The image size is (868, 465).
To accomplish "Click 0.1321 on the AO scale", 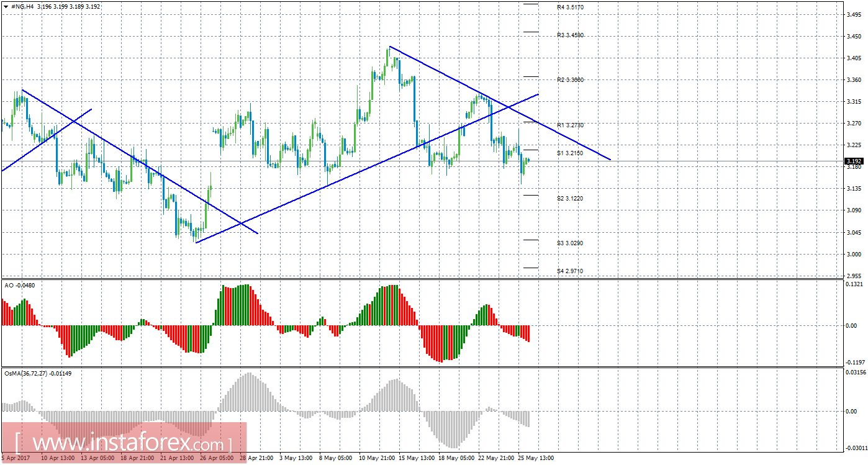I will (x=855, y=284).
